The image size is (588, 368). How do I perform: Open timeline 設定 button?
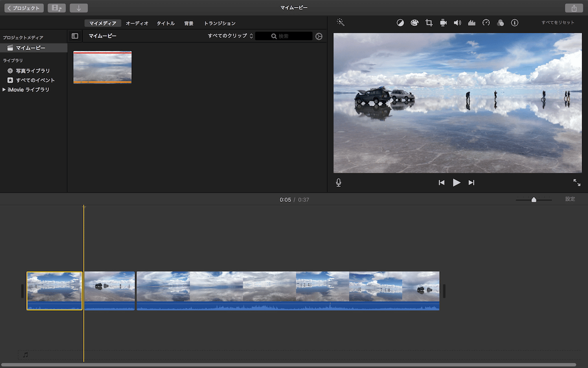point(570,199)
